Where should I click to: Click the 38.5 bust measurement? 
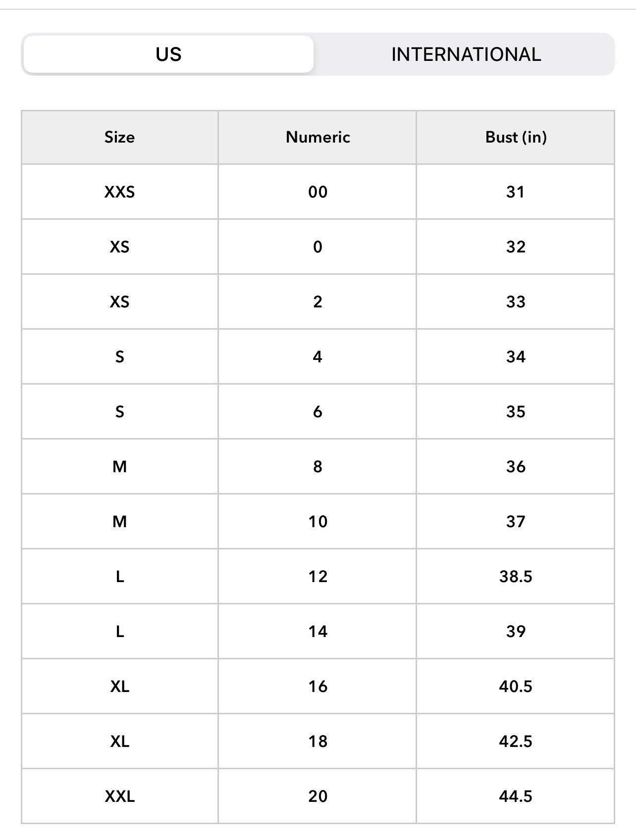(x=516, y=577)
